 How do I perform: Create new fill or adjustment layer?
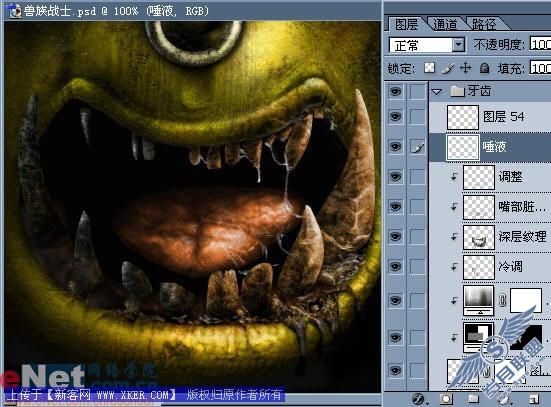(x=503, y=399)
